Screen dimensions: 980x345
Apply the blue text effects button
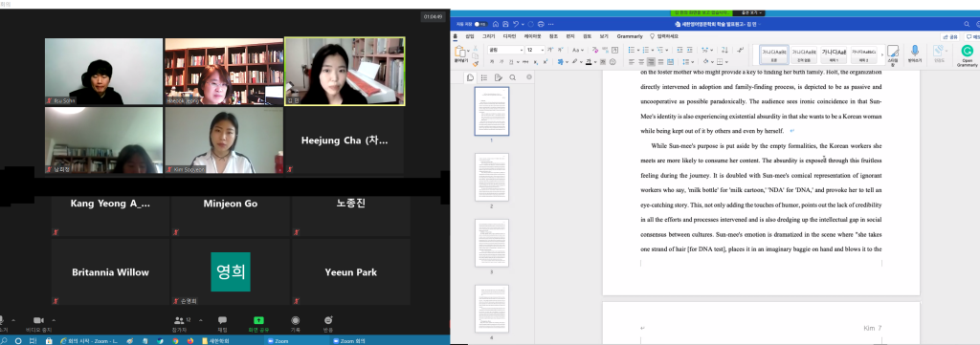point(561,62)
